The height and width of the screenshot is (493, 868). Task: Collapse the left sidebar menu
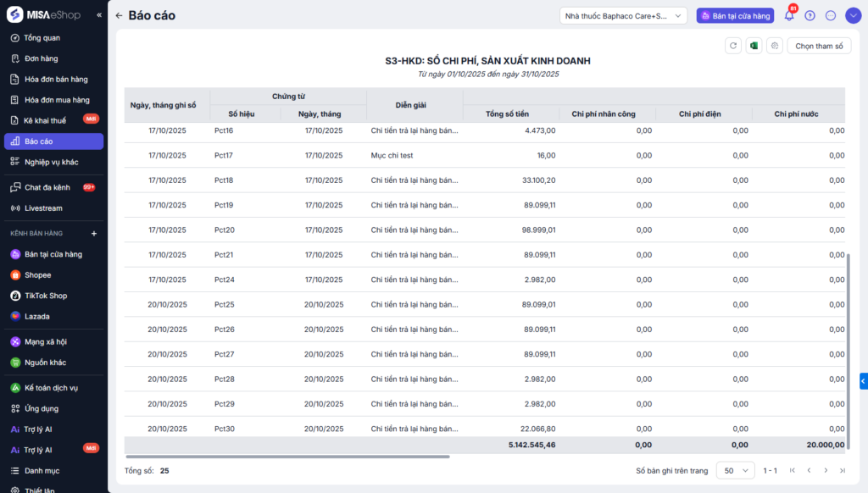point(99,15)
